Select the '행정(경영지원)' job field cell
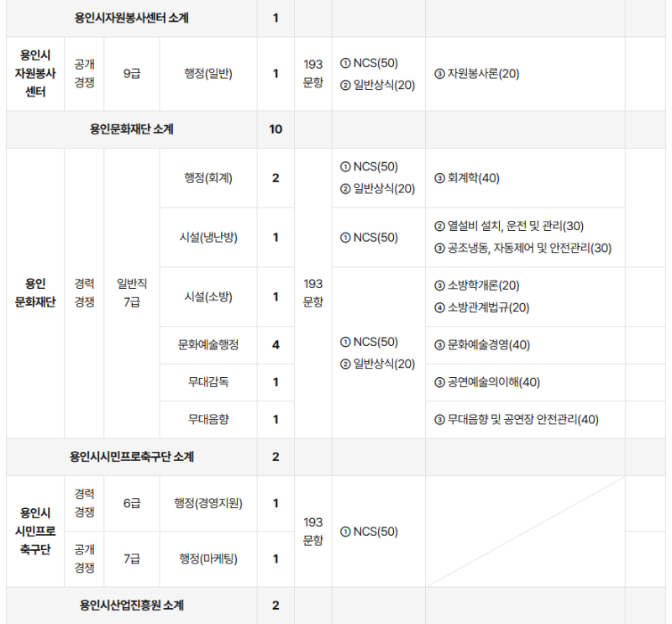The width and height of the screenshot is (672, 624). click(208, 503)
